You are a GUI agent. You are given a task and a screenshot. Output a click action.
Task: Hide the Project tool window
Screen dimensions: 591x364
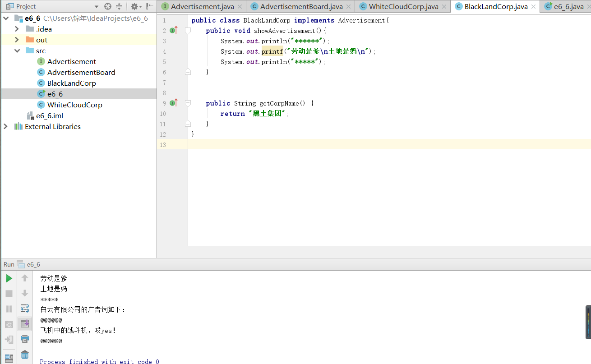pos(150,6)
